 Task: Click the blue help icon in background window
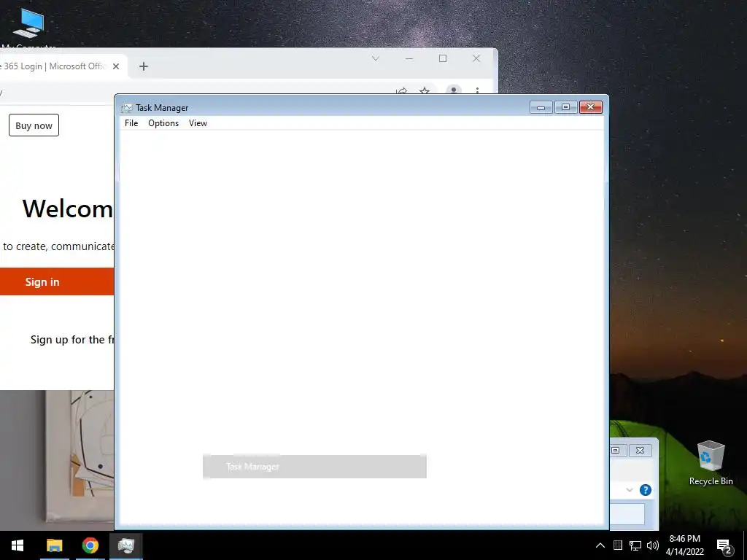pos(646,490)
